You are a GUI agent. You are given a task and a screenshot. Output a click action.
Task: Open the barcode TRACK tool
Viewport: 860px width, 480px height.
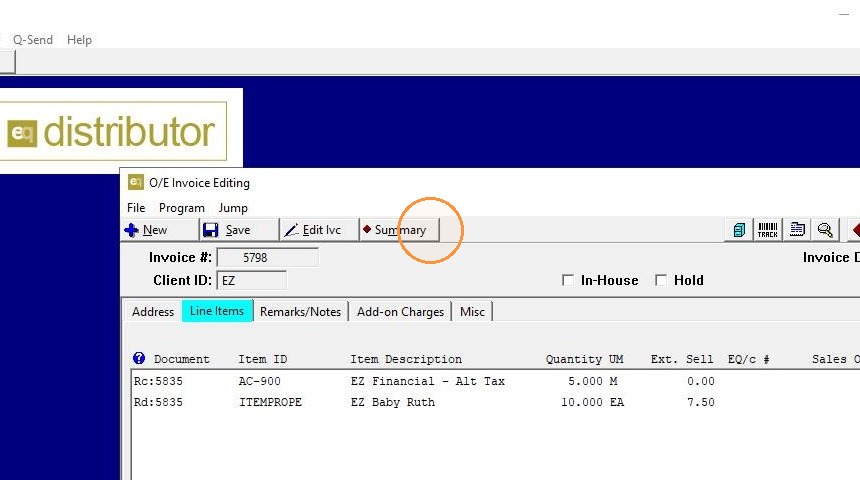tap(767, 230)
